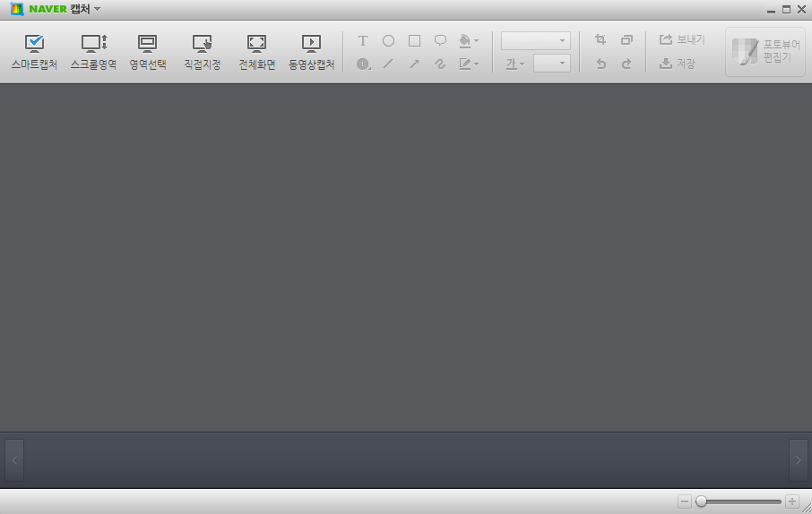Select the ellipse shape tool
The image size is (812, 514).
[388, 40]
